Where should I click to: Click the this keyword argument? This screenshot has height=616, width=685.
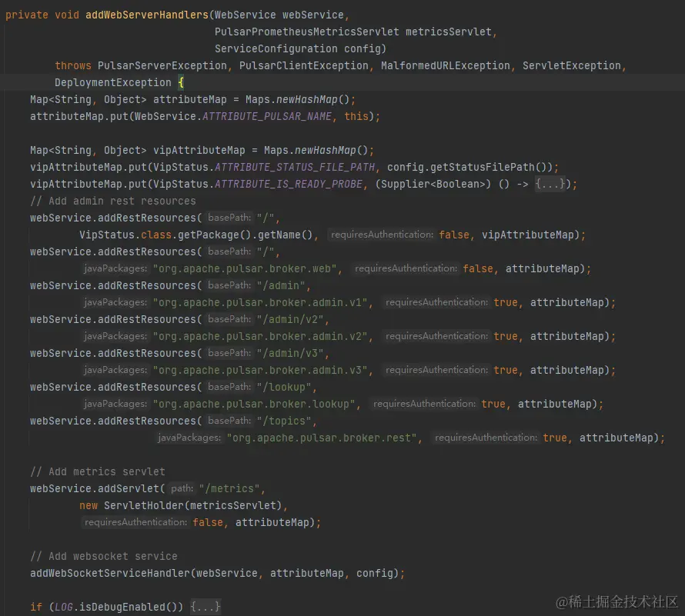click(356, 117)
